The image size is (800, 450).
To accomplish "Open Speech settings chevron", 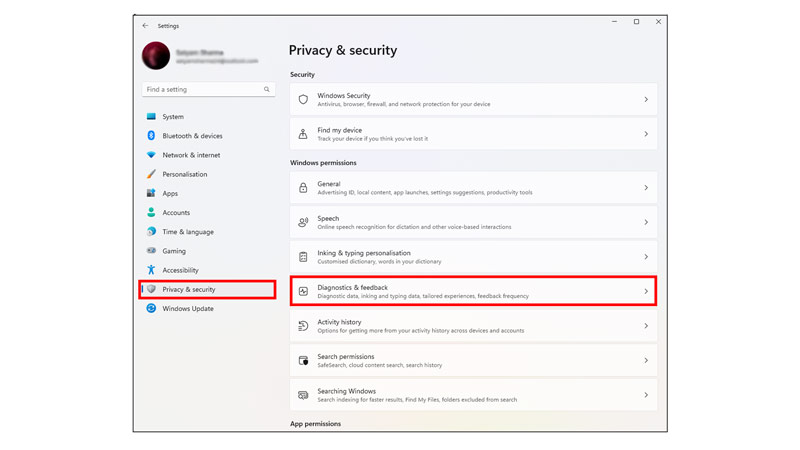I will click(x=646, y=222).
